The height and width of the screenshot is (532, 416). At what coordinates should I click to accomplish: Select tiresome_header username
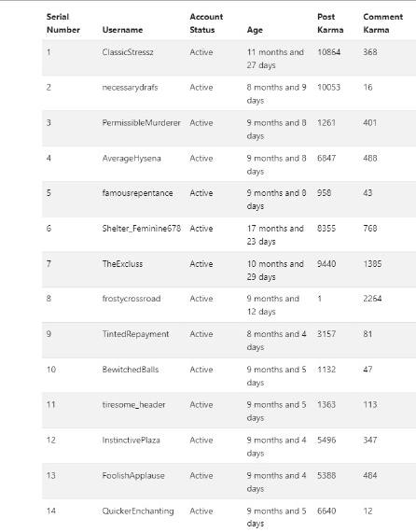133,405
